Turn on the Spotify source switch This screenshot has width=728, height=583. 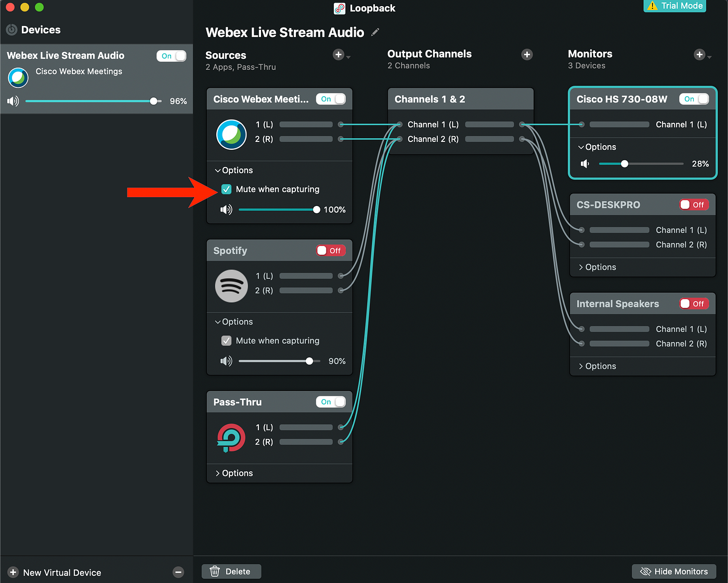[331, 251]
